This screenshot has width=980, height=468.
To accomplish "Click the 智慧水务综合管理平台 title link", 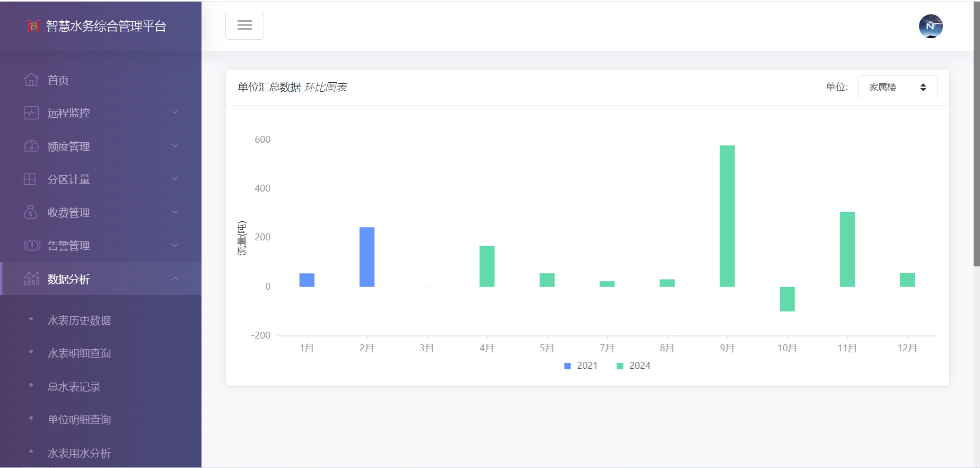I will (106, 26).
